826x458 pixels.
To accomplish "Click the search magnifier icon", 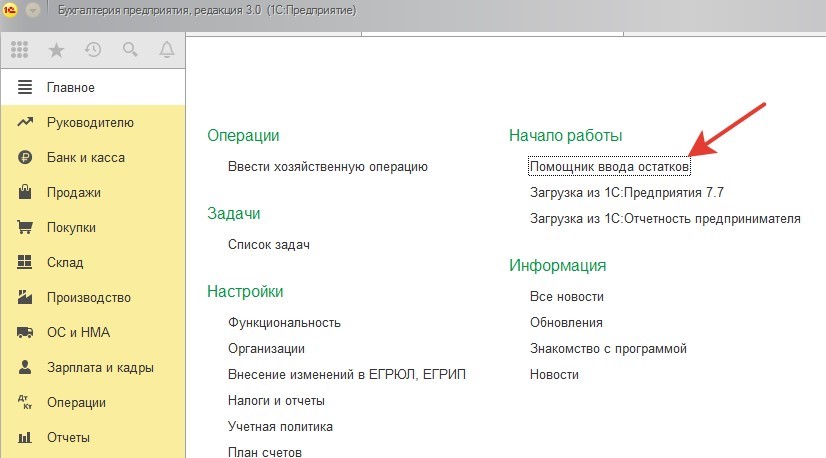I will click(x=130, y=50).
